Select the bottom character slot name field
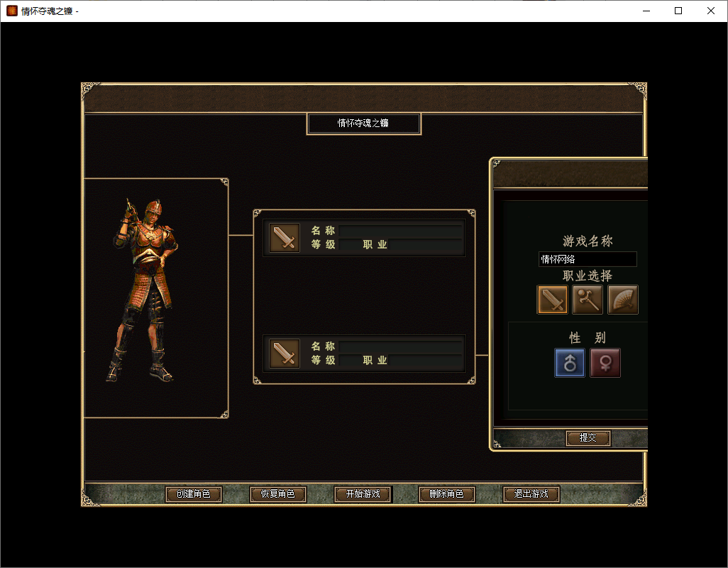 tap(400, 346)
